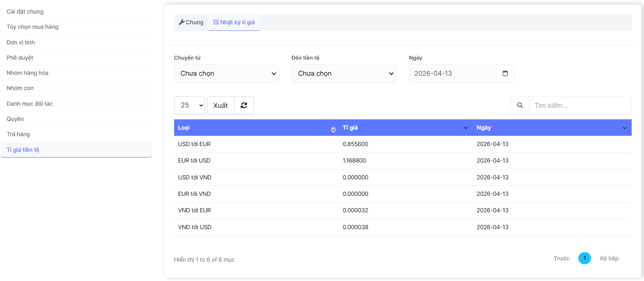Click the calendar icon next to date field

point(505,73)
